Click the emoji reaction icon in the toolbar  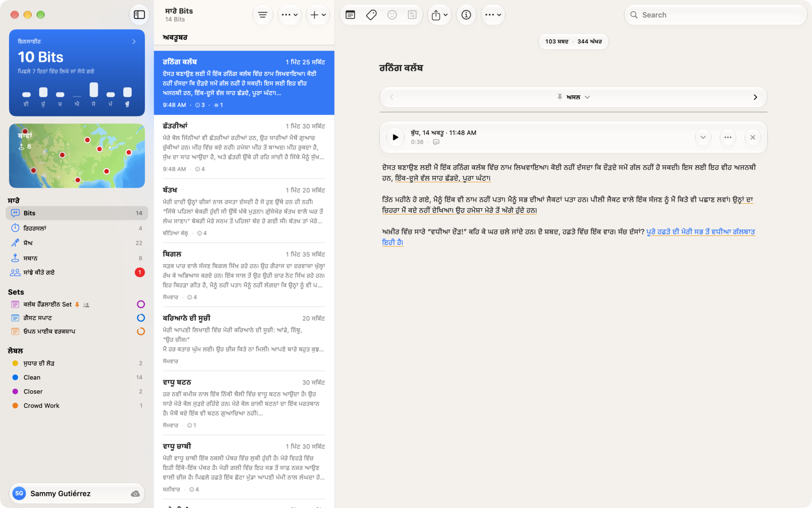click(x=392, y=15)
